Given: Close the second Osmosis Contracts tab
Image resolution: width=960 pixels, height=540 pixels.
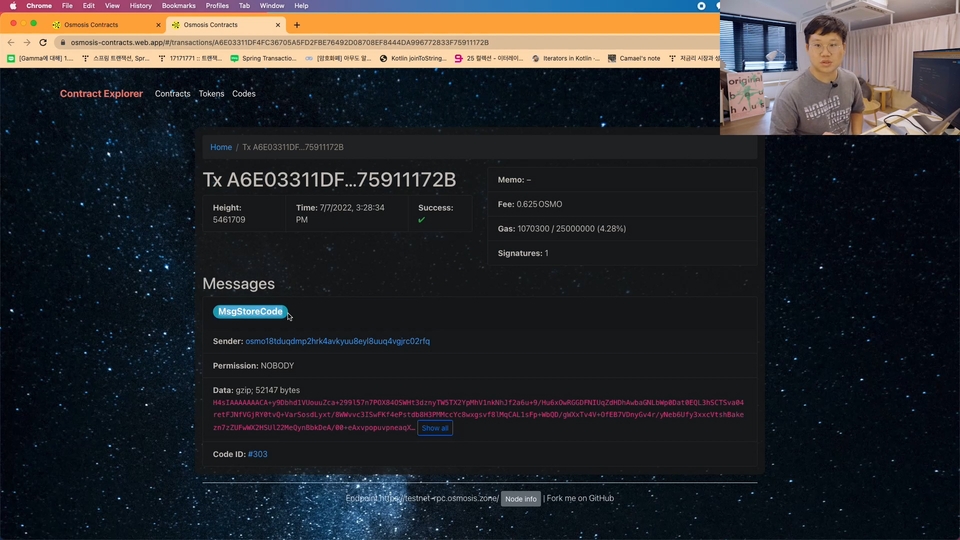Looking at the screenshot, I should (x=278, y=25).
